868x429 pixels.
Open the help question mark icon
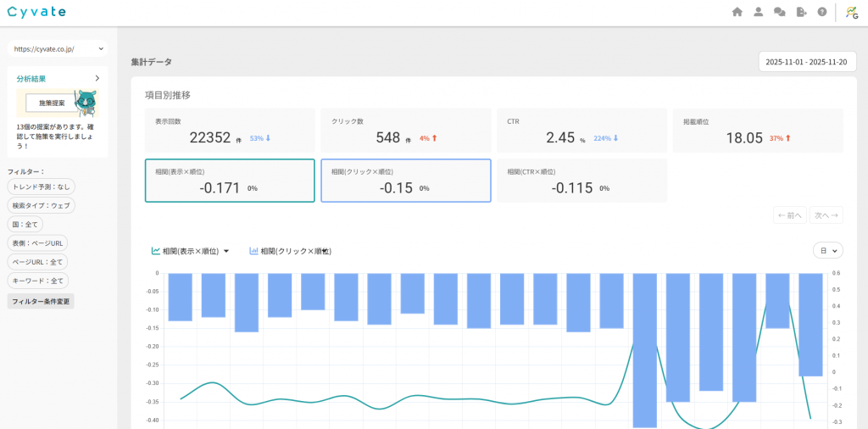coord(821,12)
